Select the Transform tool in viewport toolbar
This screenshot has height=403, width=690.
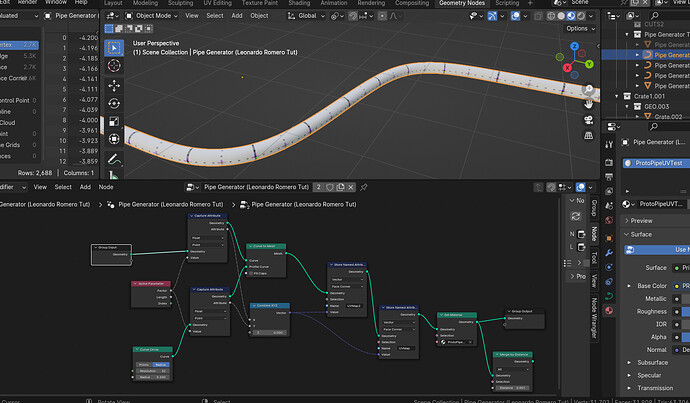[114, 139]
